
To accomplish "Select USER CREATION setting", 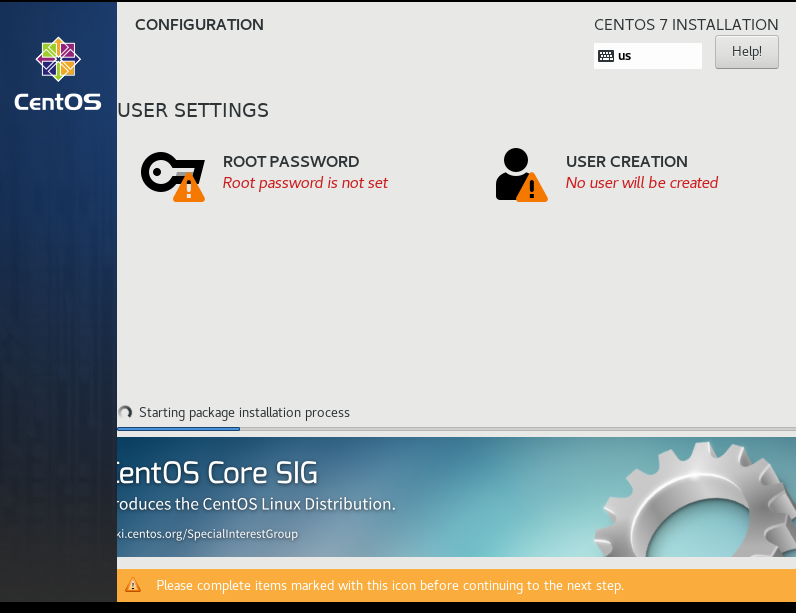I will [x=626, y=161].
